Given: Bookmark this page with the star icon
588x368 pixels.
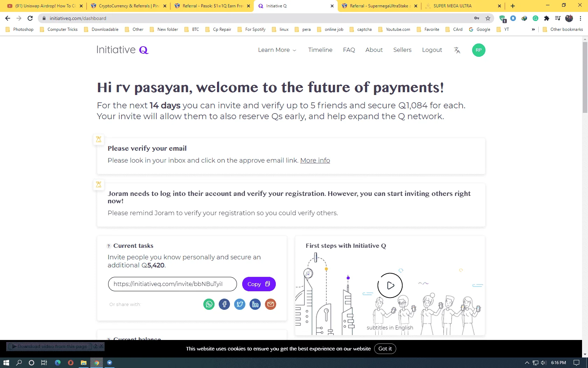Looking at the screenshot, I should coord(488,18).
